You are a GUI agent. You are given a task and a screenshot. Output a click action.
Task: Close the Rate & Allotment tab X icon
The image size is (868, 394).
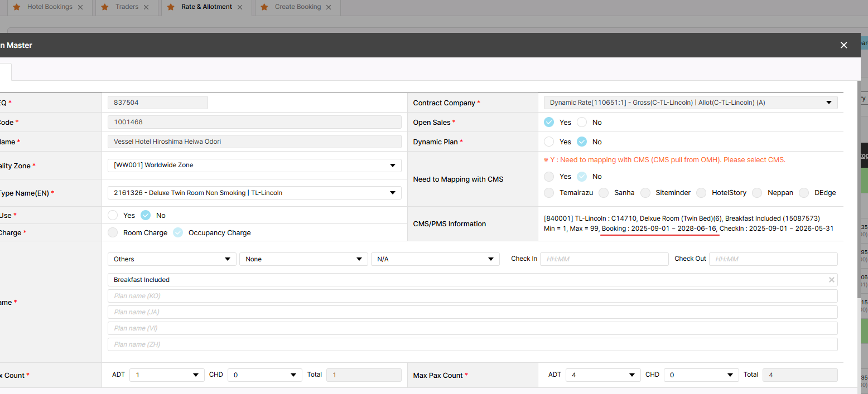(x=240, y=7)
